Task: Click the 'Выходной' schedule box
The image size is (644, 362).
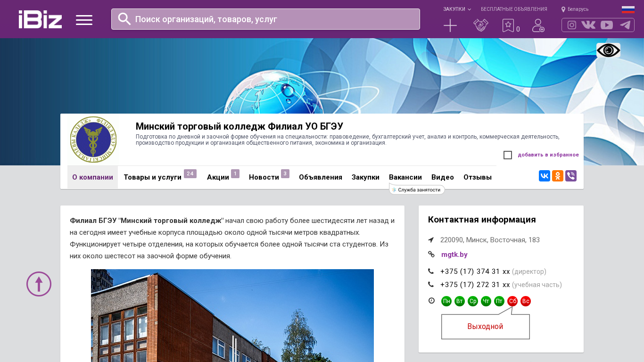Action: click(x=486, y=327)
